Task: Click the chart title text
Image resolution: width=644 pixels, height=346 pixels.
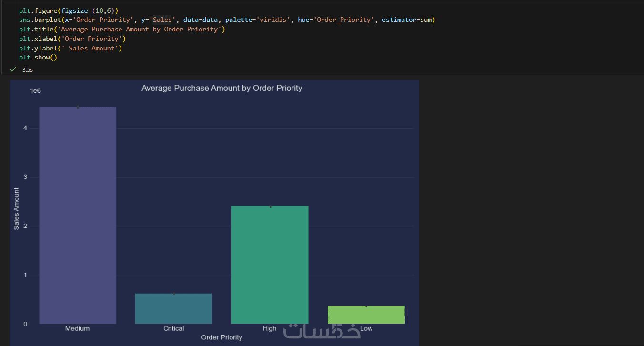Action: pyautogui.click(x=221, y=89)
